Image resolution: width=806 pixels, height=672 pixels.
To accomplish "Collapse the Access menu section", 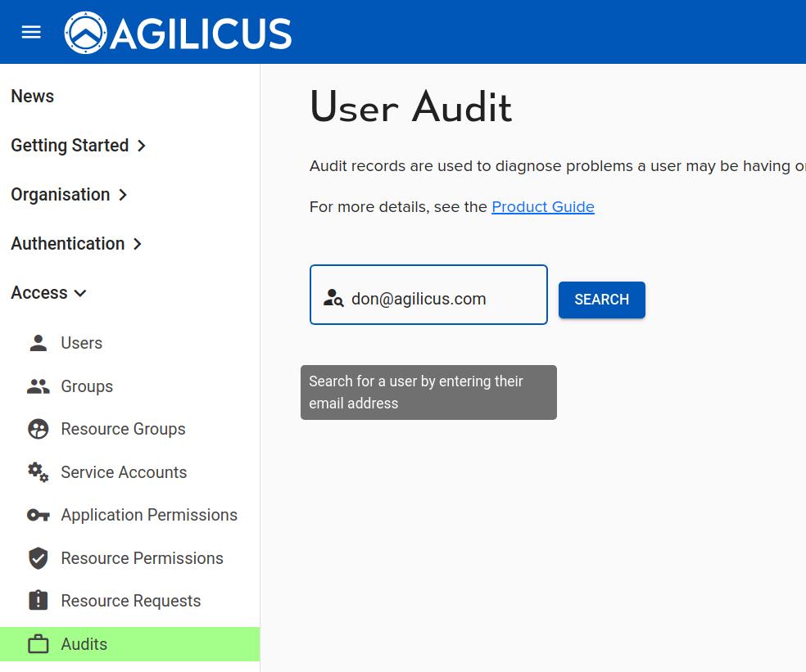I will [48, 293].
